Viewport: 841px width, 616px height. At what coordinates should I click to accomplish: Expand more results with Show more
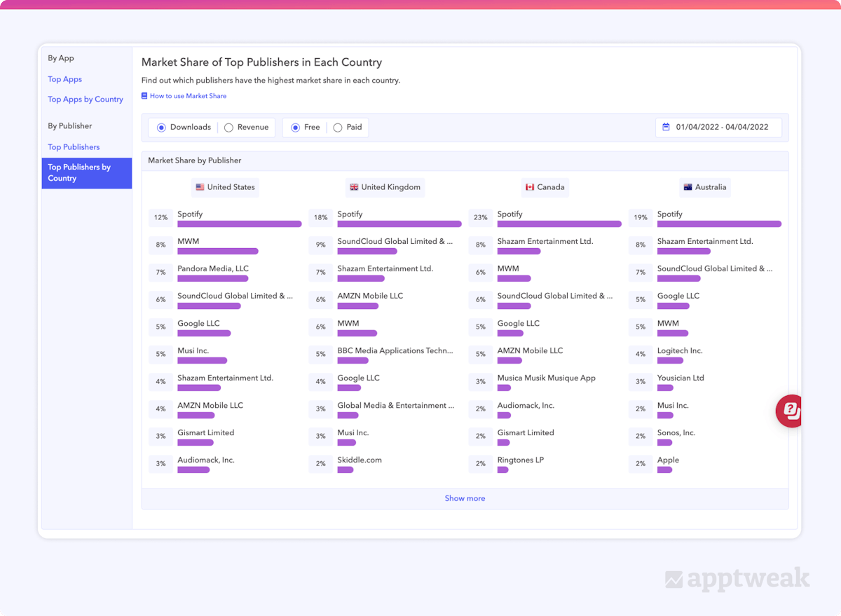tap(465, 498)
